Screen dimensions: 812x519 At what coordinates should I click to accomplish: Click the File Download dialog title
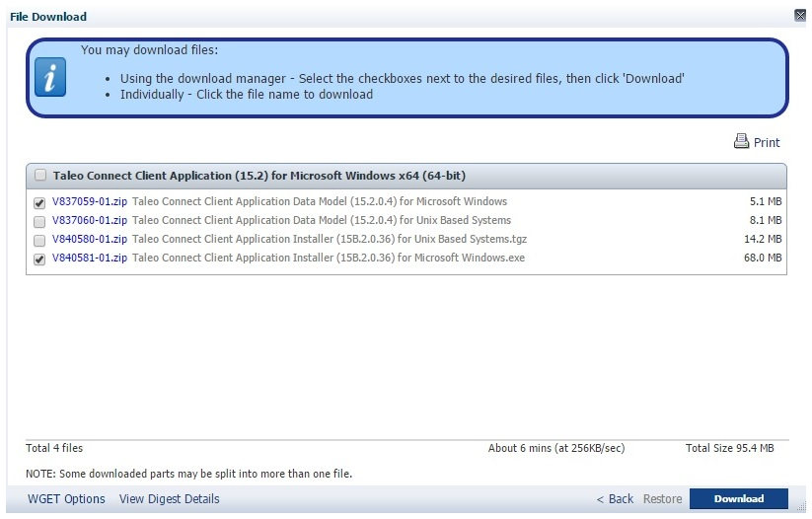pyautogui.click(x=48, y=17)
